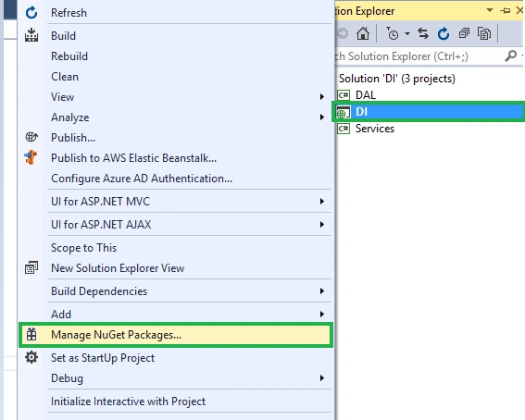Click the blue Refresh icon in Solution Explorer
The image size is (525, 420).
click(444, 33)
